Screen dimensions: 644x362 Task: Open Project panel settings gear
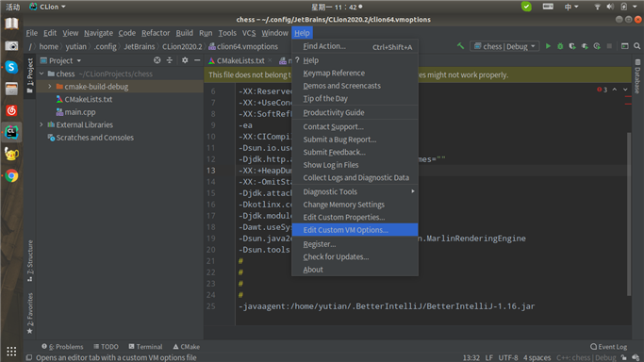(x=185, y=60)
